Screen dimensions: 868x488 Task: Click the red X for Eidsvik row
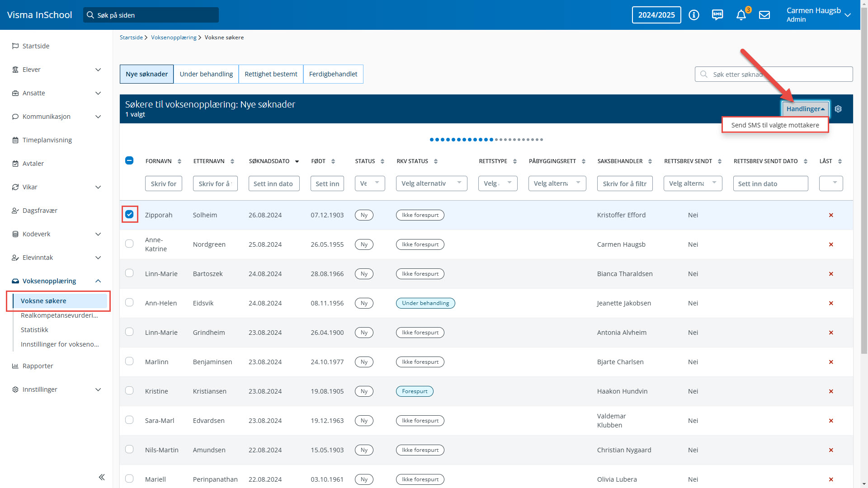[831, 303]
